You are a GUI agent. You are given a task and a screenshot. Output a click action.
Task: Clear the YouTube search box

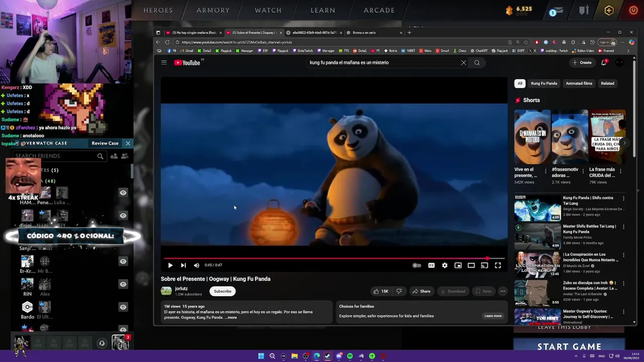tap(463, 63)
